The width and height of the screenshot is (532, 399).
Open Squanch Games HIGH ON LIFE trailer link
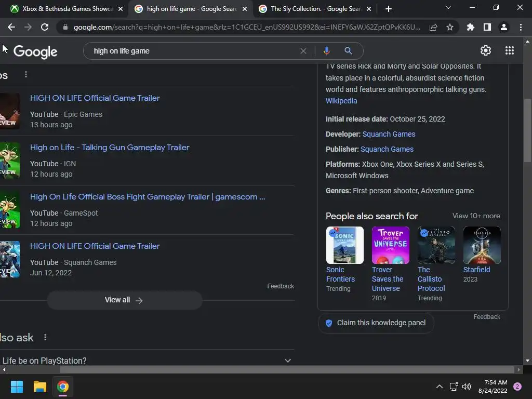(95, 246)
